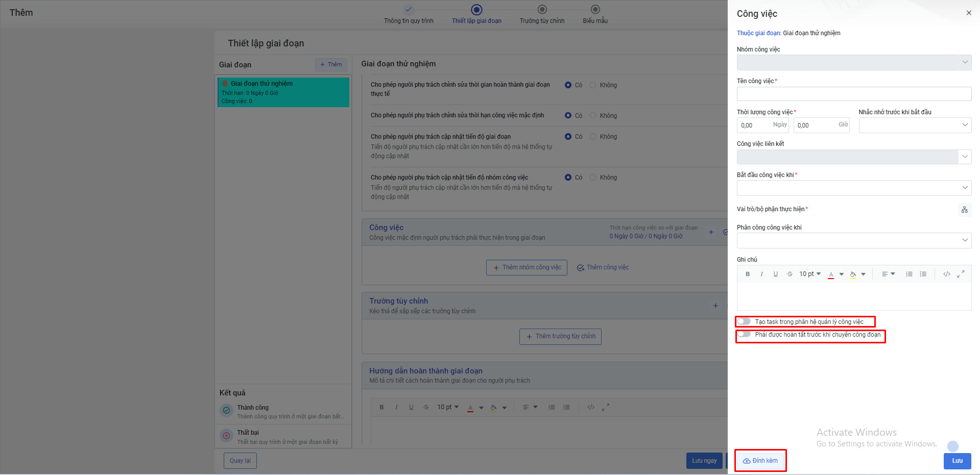Image resolution: width=980 pixels, height=475 pixels.
Task: Click hand icon on Giai đoạn thử nghiệm
Action: point(225,83)
